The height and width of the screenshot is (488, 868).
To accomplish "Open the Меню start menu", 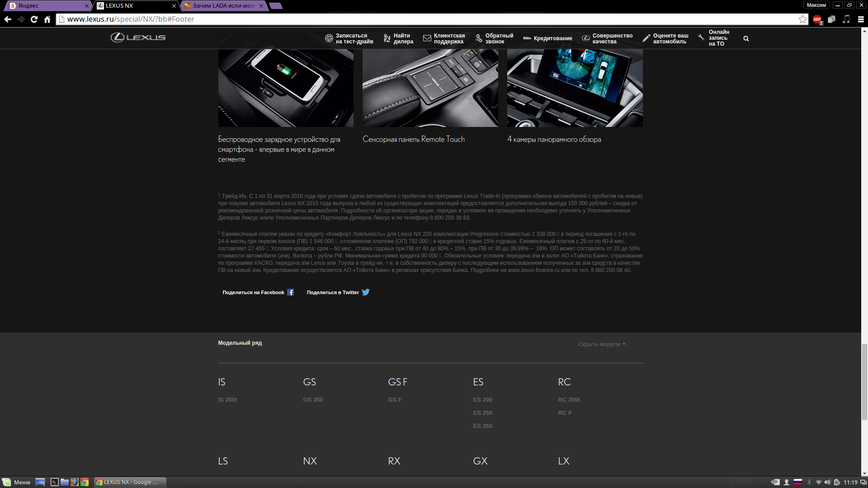I will click(17, 482).
